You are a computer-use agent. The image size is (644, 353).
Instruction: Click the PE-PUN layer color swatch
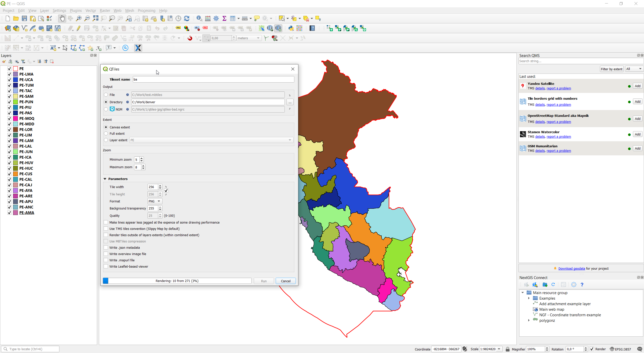coord(15,102)
